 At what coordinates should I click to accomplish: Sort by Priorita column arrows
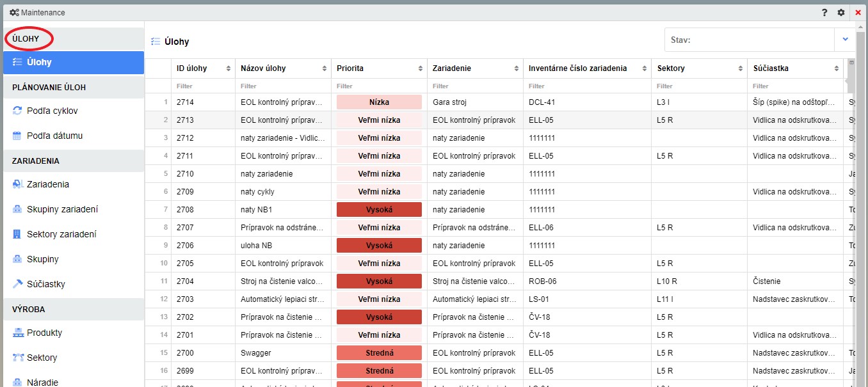pos(421,68)
